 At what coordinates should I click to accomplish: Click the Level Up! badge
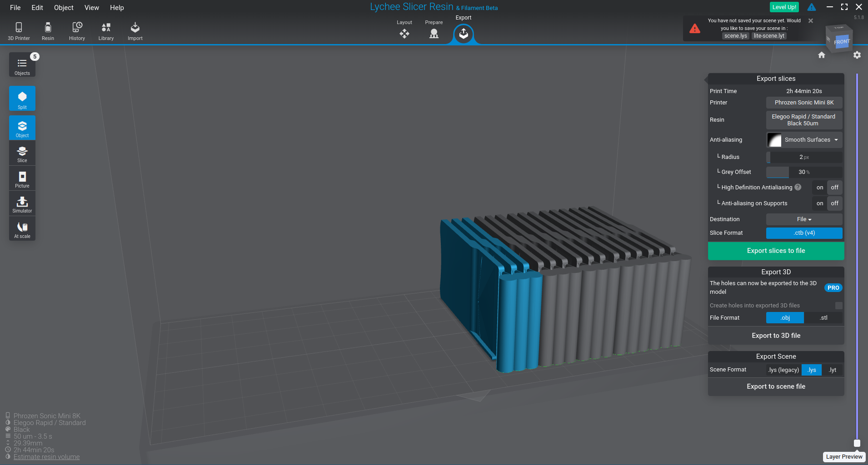point(784,7)
